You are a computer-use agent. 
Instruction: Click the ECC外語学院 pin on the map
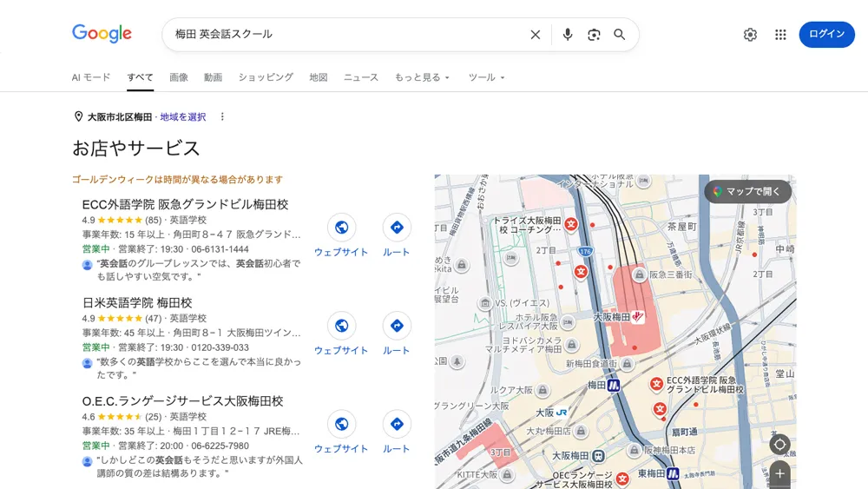point(656,384)
